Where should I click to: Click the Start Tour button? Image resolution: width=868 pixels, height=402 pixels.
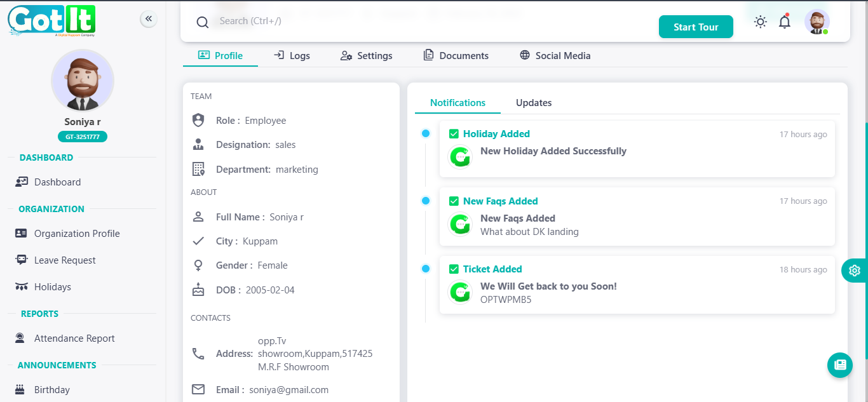click(x=696, y=27)
